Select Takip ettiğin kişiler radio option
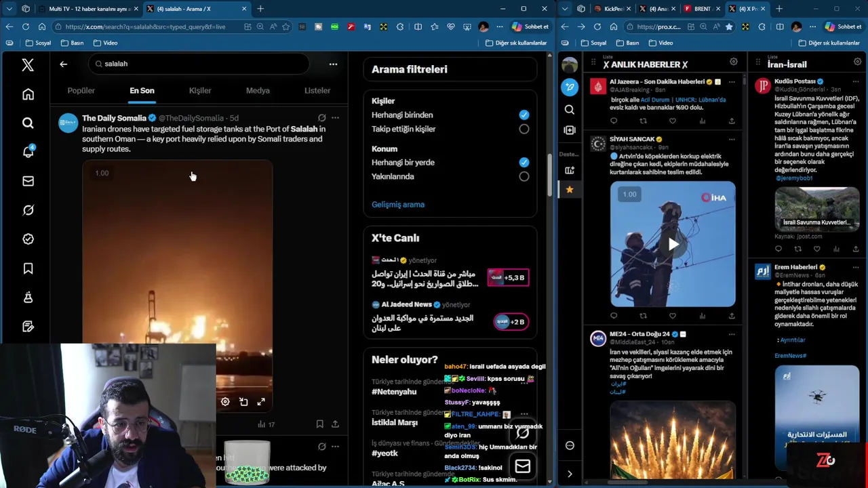 pyautogui.click(x=524, y=129)
